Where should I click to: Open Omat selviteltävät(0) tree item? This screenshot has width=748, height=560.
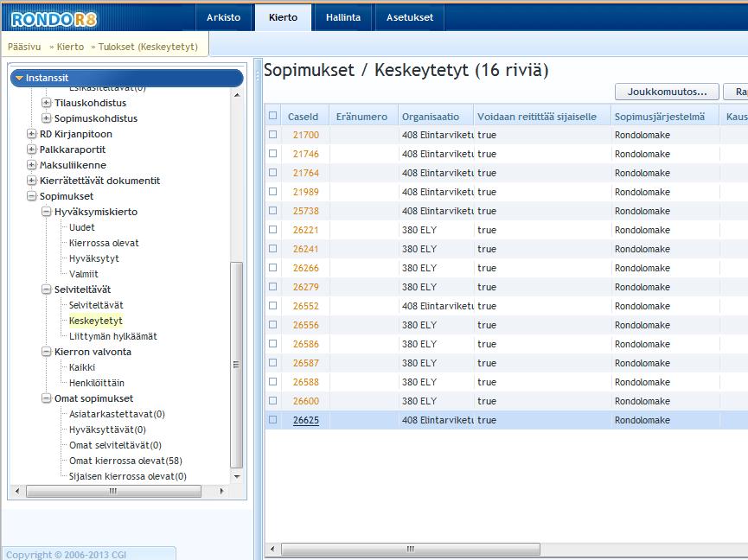(x=116, y=445)
